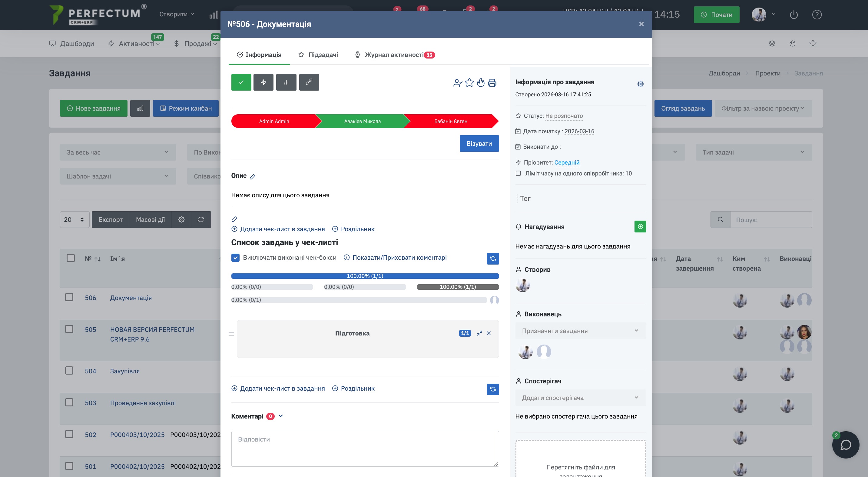Click the Авакієв Микола green approval stage
Image resolution: width=868 pixels, height=477 pixels.
362,121
